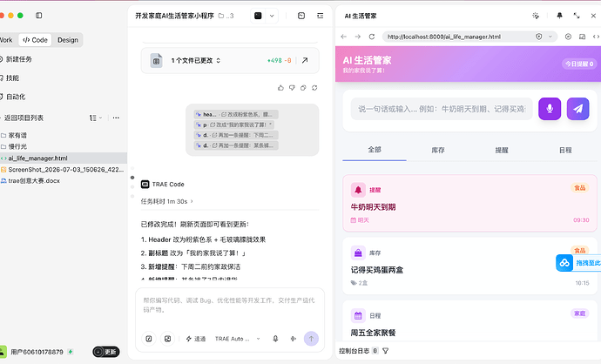Open trae创意大赛.docx file

pyautogui.click(x=30, y=180)
